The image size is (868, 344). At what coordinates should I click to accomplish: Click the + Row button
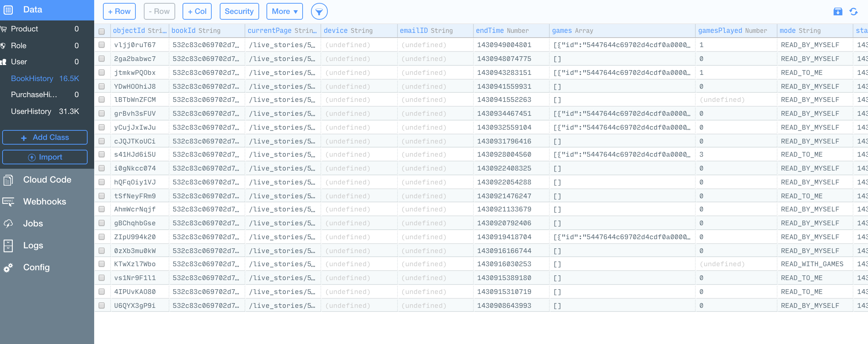pos(119,11)
